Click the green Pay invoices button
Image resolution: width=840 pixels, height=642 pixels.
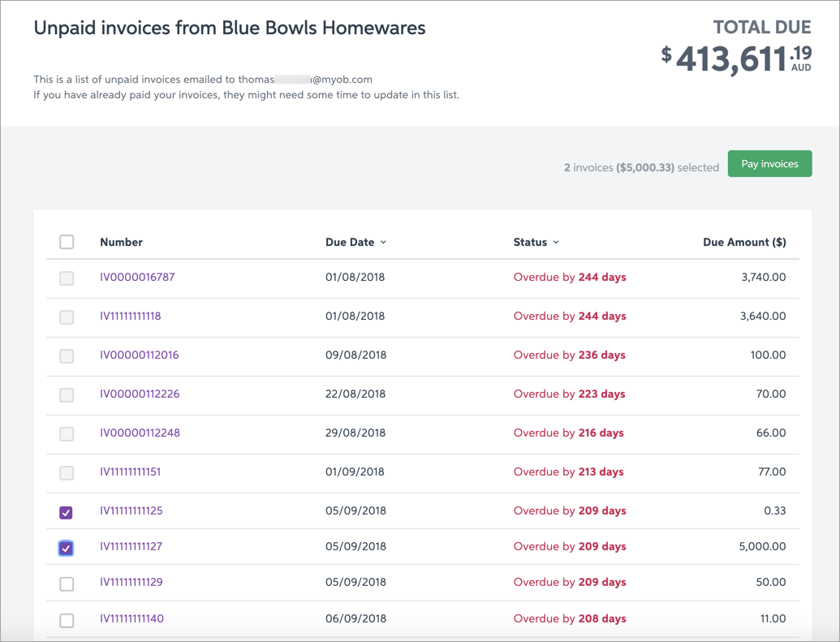click(769, 164)
